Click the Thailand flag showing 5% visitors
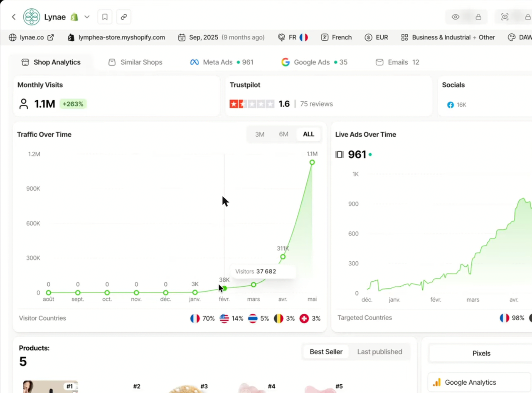This screenshot has height=393, width=532. point(252,319)
